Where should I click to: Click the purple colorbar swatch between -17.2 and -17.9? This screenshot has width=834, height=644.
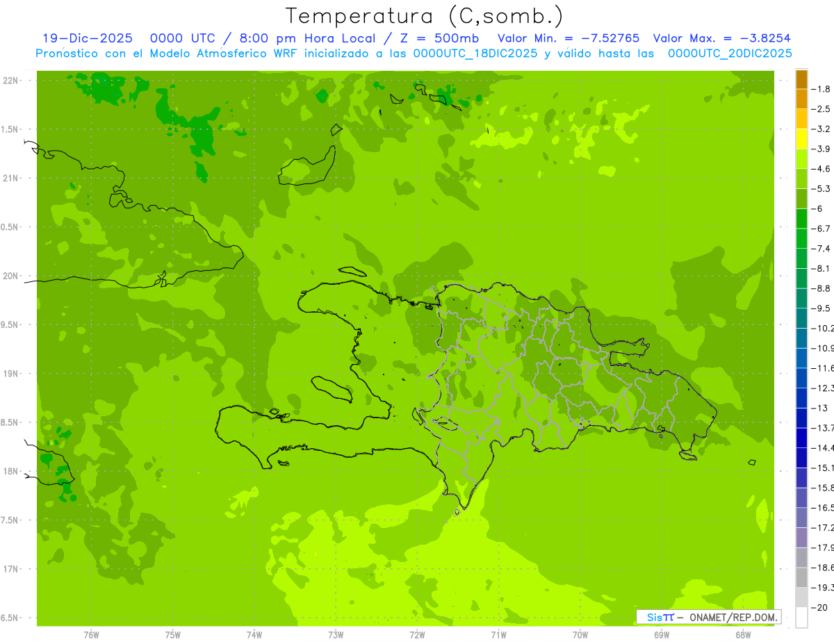tap(801, 538)
